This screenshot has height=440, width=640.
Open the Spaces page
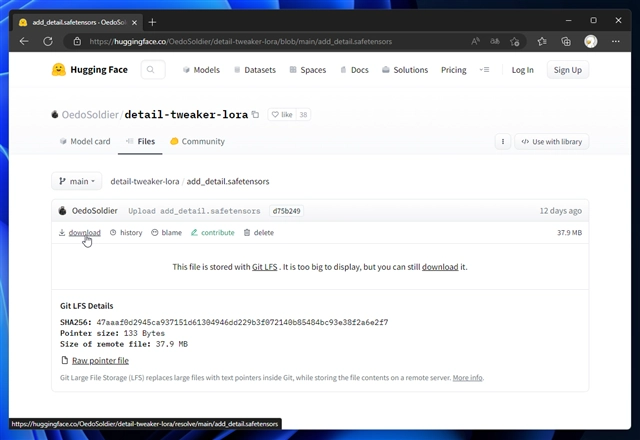pyautogui.click(x=308, y=70)
